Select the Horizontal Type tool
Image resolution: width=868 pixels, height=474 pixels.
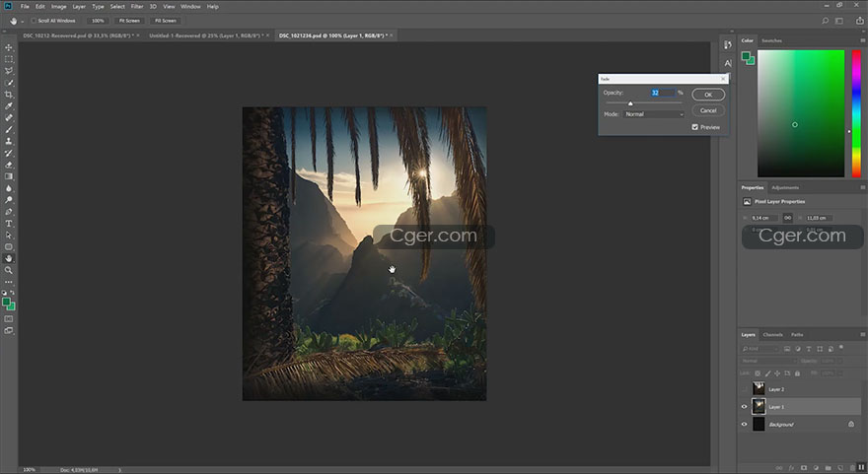click(x=8, y=224)
